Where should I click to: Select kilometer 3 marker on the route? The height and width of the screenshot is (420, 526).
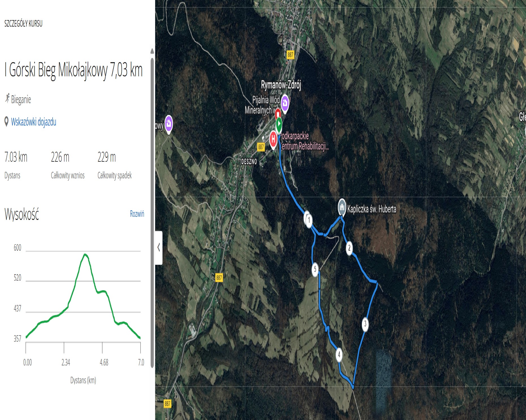click(x=365, y=324)
